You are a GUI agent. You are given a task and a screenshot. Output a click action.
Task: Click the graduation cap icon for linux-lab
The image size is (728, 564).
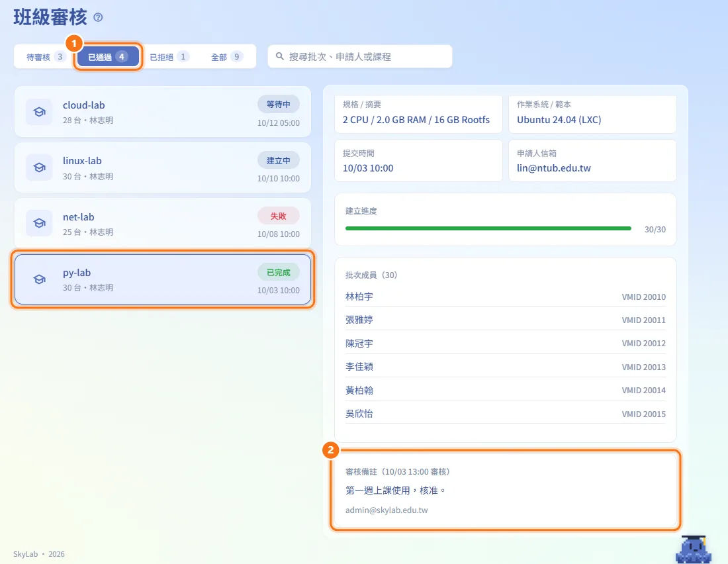coord(40,167)
